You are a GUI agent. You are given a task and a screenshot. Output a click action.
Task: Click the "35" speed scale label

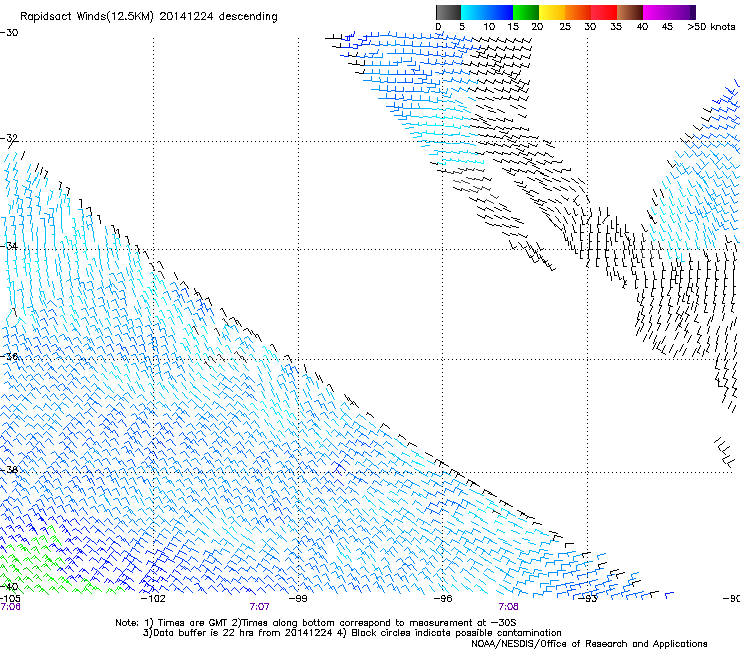(616, 27)
